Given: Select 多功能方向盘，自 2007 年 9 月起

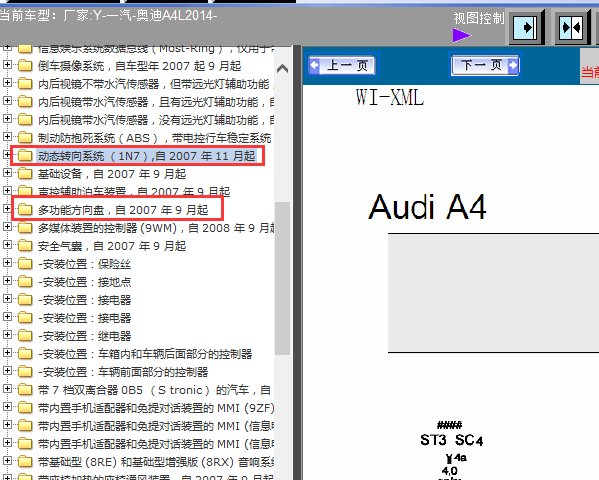Looking at the screenshot, I should tap(123, 210).
